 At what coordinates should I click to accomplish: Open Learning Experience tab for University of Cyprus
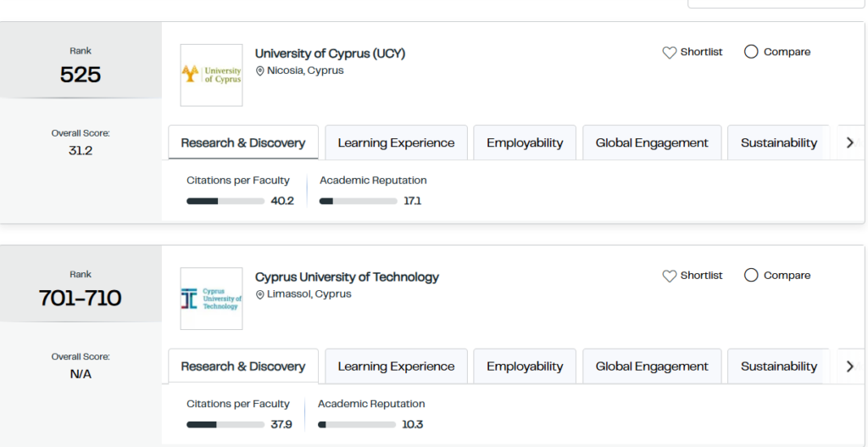tap(397, 142)
